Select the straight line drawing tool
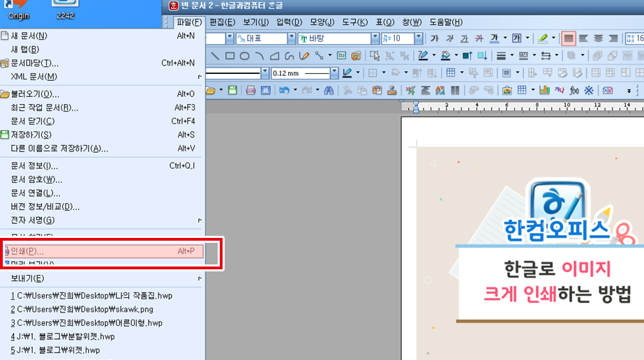644x360 pixels. (x=215, y=55)
